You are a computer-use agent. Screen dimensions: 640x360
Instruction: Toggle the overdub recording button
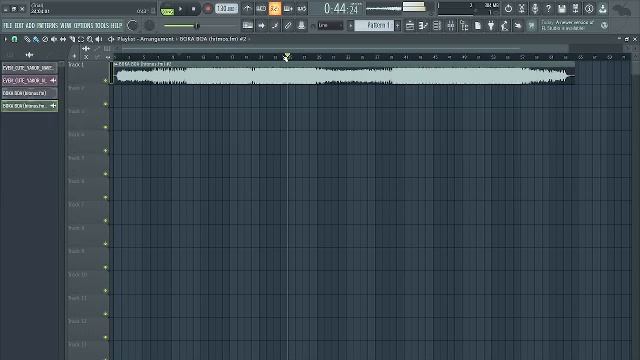[x=288, y=8]
